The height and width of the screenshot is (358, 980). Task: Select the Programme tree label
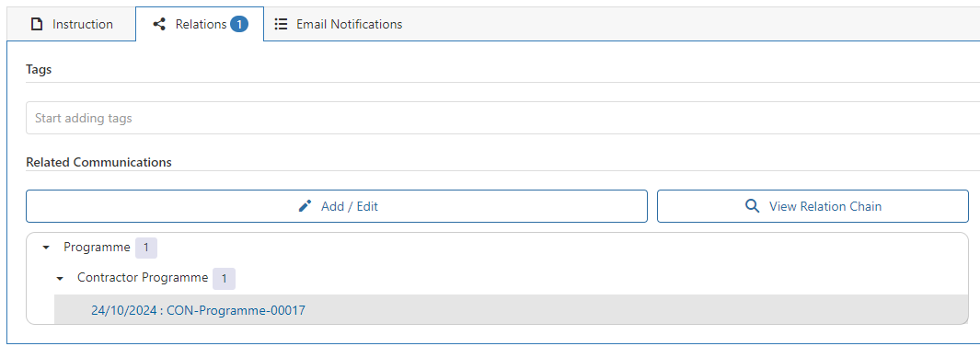(97, 248)
